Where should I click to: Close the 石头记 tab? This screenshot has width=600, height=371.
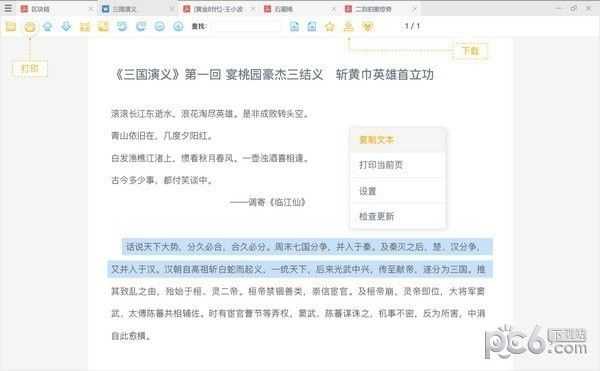click(x=333, y=9)
